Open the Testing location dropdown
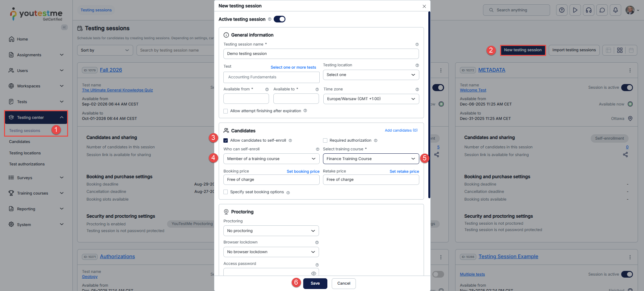 (x=371, y=75)
